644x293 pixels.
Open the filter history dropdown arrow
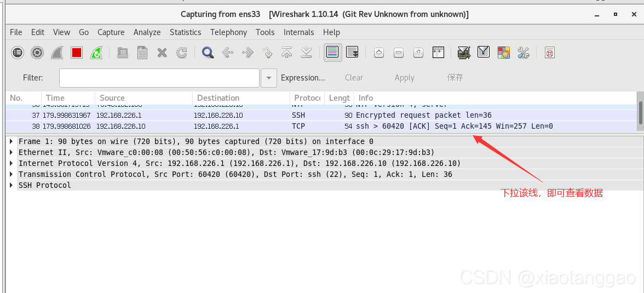[x=268, y=78]
